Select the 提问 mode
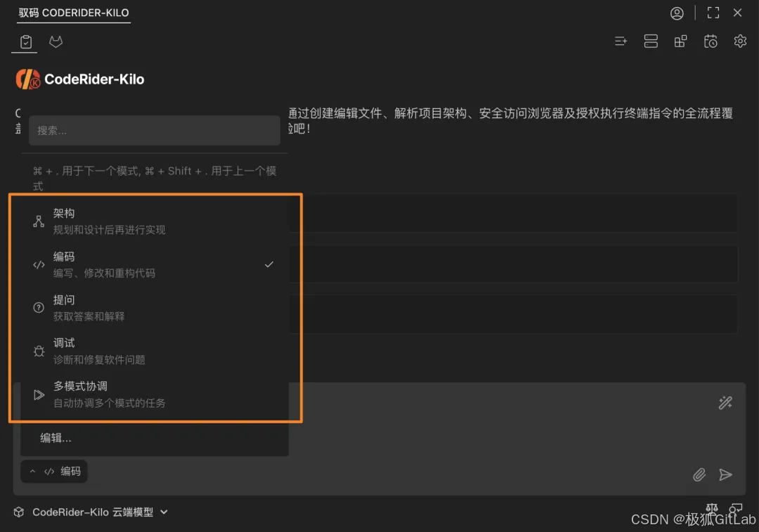759x532 pixels. (155, 307)
